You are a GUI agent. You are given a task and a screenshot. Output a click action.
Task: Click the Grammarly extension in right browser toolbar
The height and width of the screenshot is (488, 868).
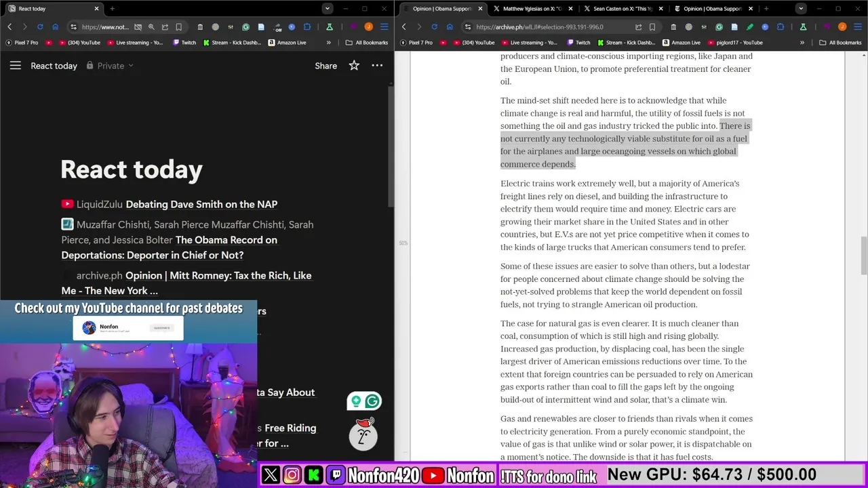719,27
